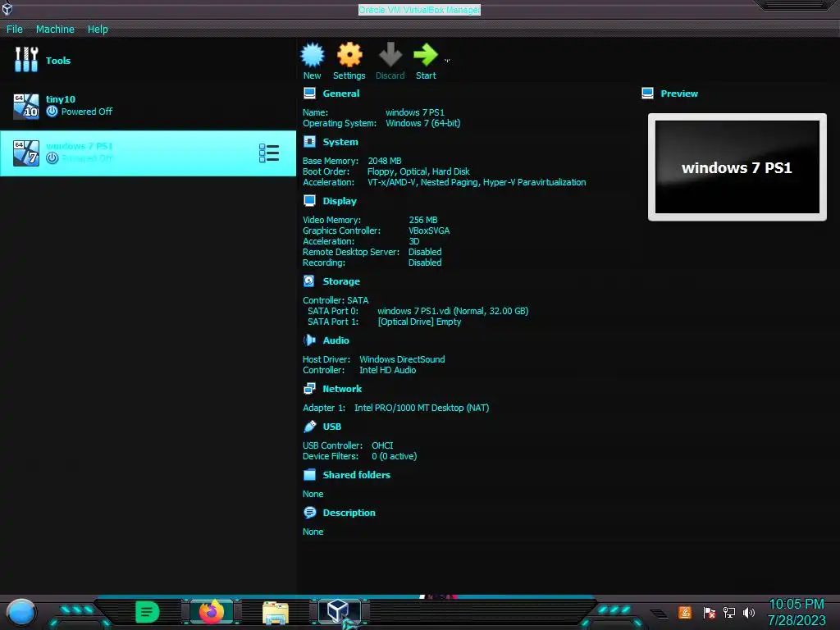
Task: Open the File menu
Action: pos(15,29)
